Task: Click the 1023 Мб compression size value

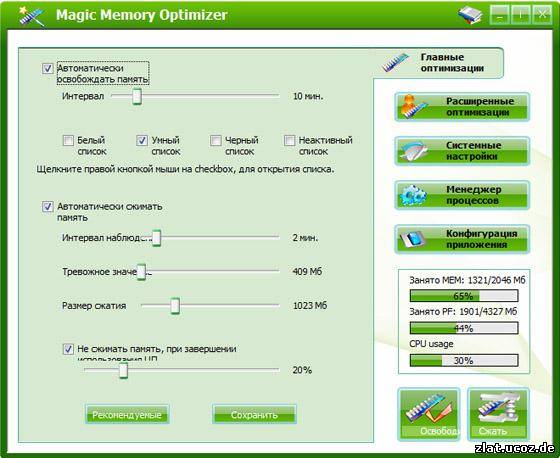Action: click(310, 305)
